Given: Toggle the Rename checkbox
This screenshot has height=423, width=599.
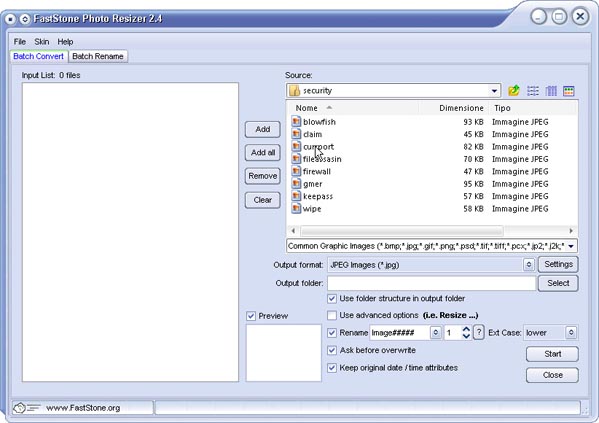Looking at the screenshot, I should [332, 332].
